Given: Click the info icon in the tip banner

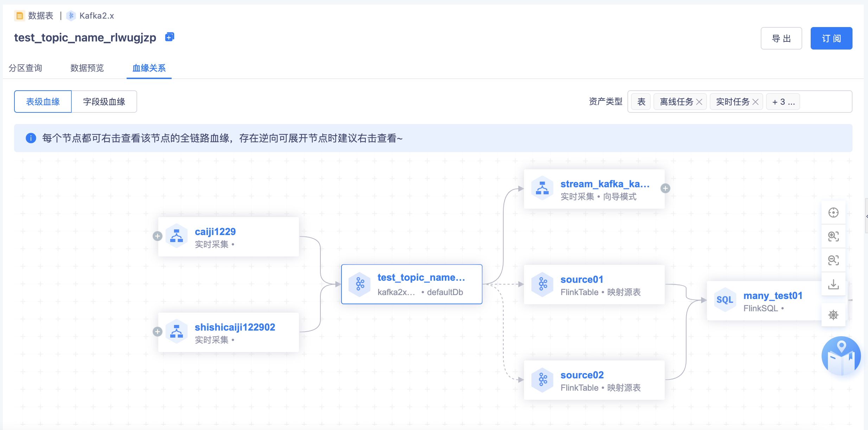Looking at the screenshot, I should [31, 138].
